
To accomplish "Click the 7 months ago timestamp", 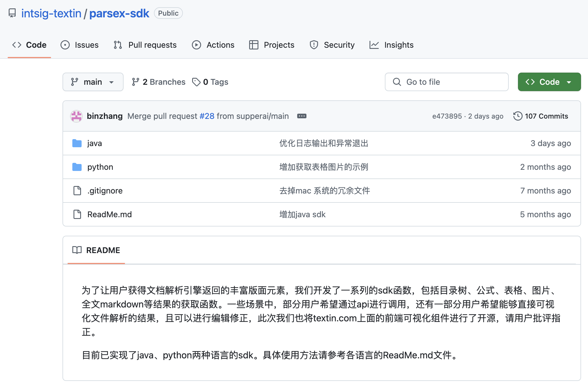I will 545,191.
